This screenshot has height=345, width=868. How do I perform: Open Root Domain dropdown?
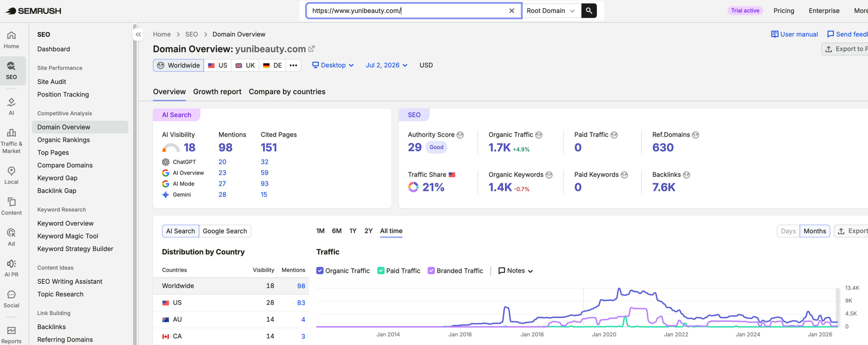tap(551, 11)
